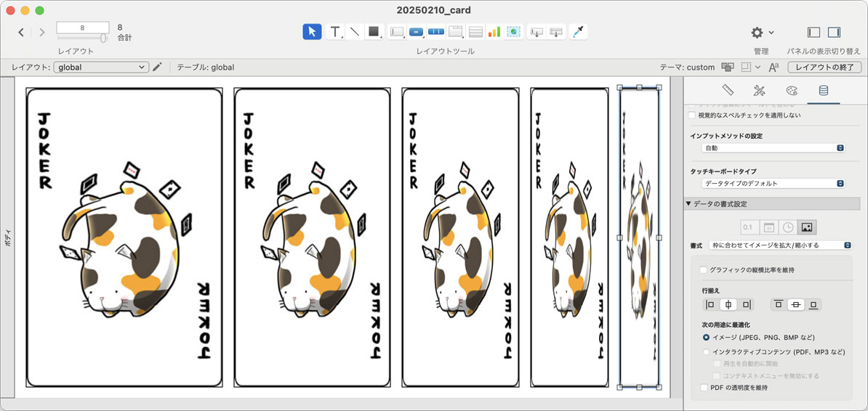
Task: Align graphic to the right
Action: pyautogui.click(x=747, y=304)
